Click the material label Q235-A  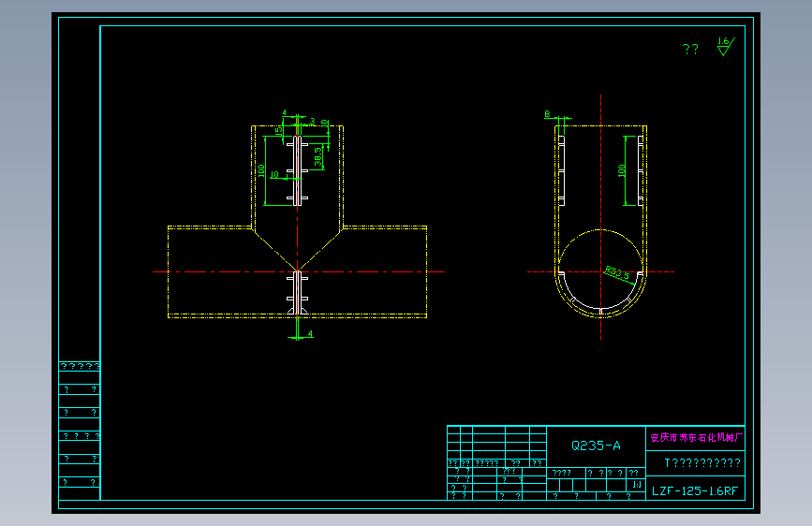point(596,446)
